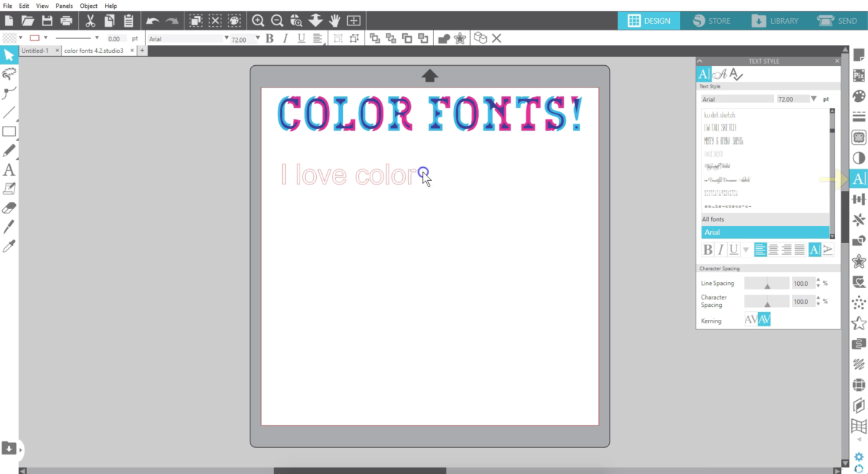Toggle underline in the top toolbar
The width and height of the screenshot is (868, 474).
pos(302,38)
